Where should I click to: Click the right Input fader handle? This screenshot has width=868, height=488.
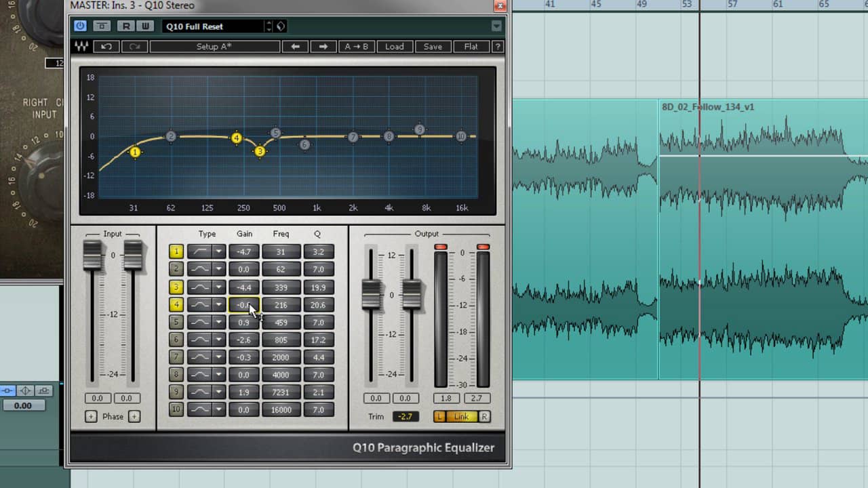133,256
